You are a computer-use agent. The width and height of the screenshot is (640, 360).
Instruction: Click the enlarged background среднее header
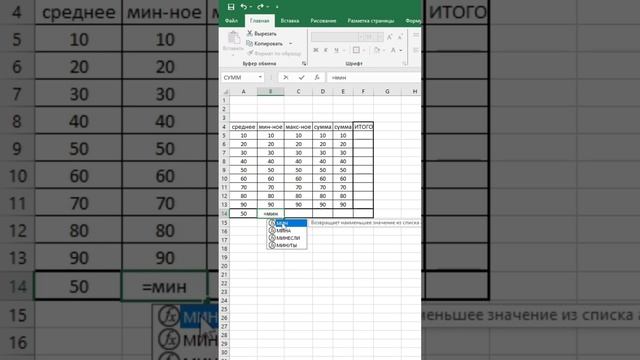click(78, 12)
